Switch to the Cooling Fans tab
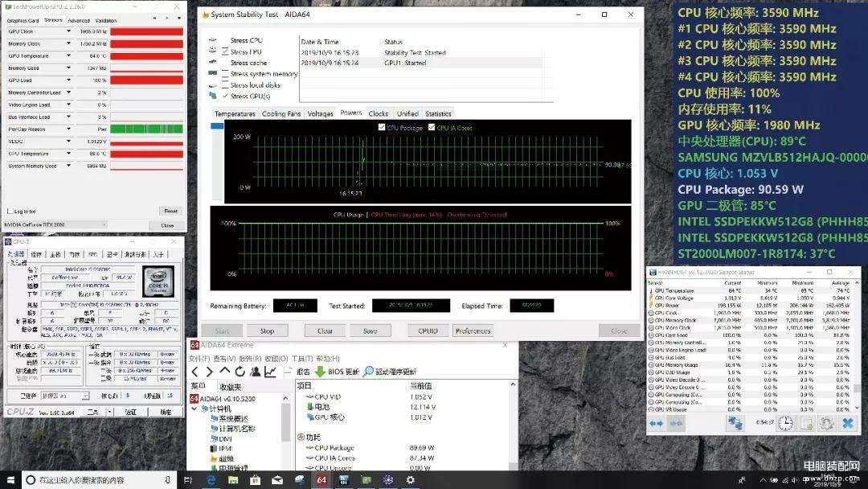The height and width of the screenshot is (489, 868). [x=281, y=113]
